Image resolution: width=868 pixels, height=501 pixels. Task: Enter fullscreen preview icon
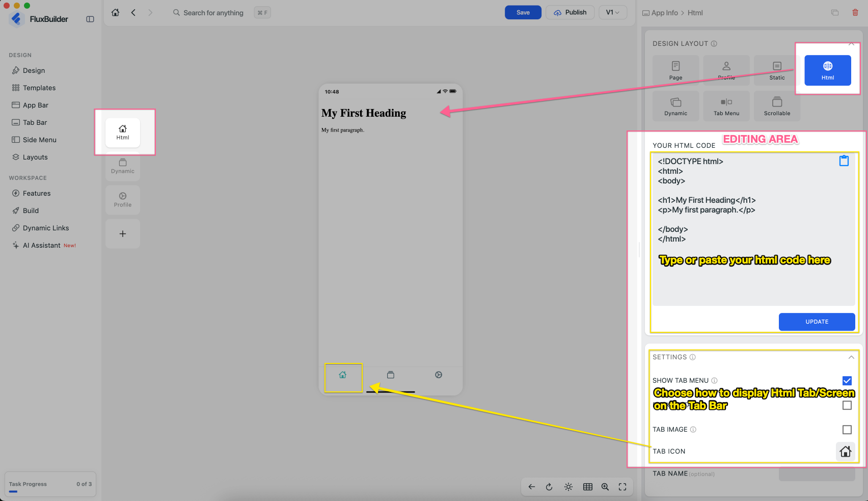(x=622, y=487)
